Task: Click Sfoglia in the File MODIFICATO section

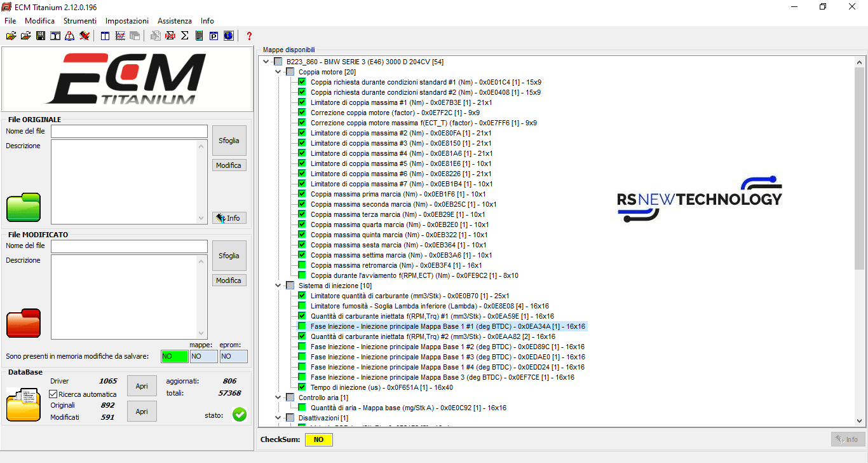Action: pyautogui.click(x=229, y=256)
